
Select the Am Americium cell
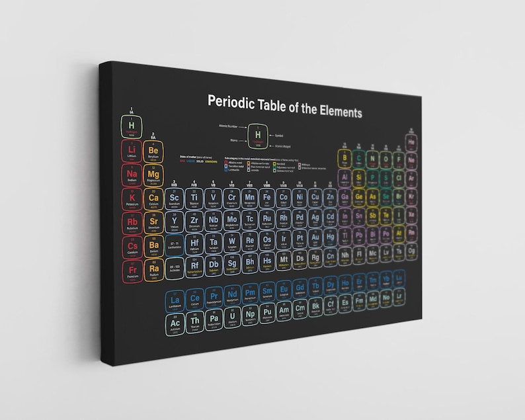point(284,311)
